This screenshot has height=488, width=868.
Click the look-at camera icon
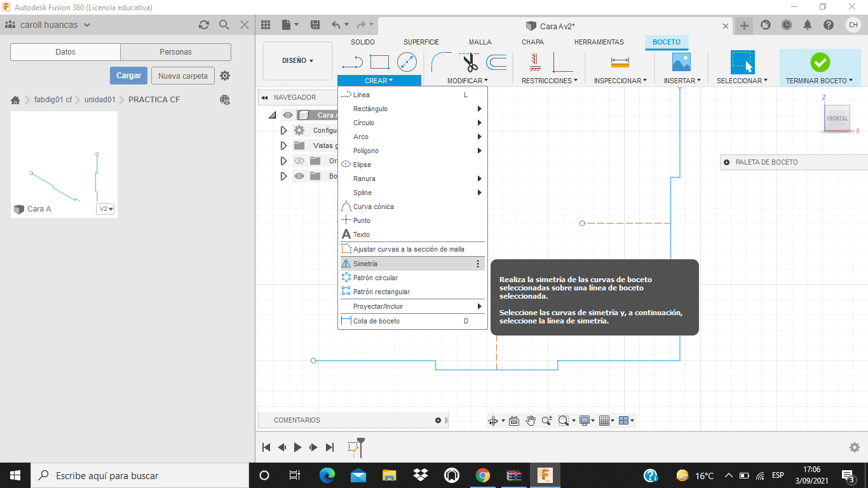[x=514, y=421]
